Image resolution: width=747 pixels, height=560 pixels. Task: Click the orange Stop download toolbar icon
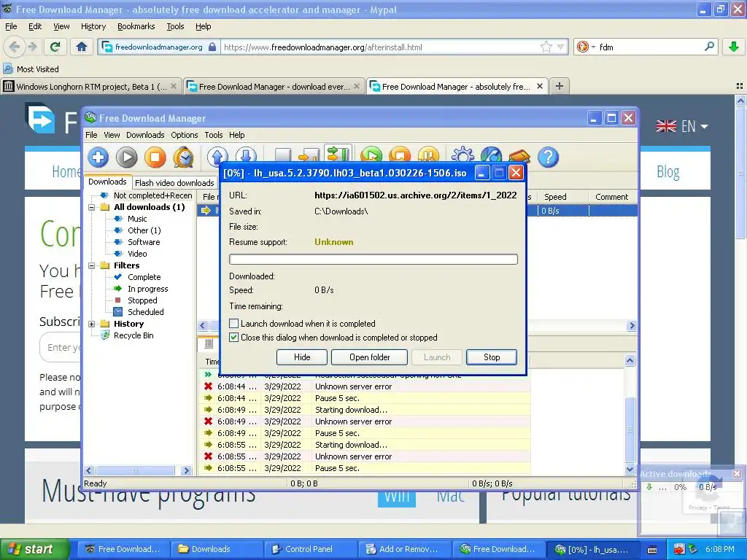click(x=155, y=157)
